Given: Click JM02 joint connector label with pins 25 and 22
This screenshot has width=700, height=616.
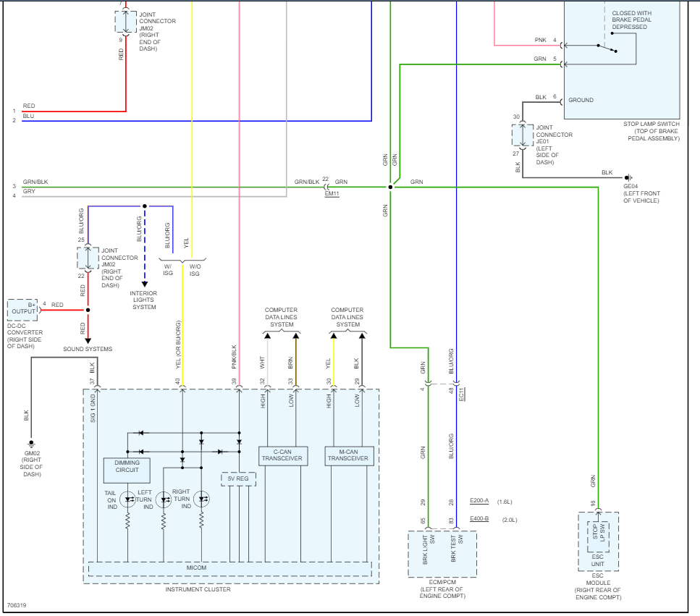Looking at the screenshot, I should click(x=119, y=268).
